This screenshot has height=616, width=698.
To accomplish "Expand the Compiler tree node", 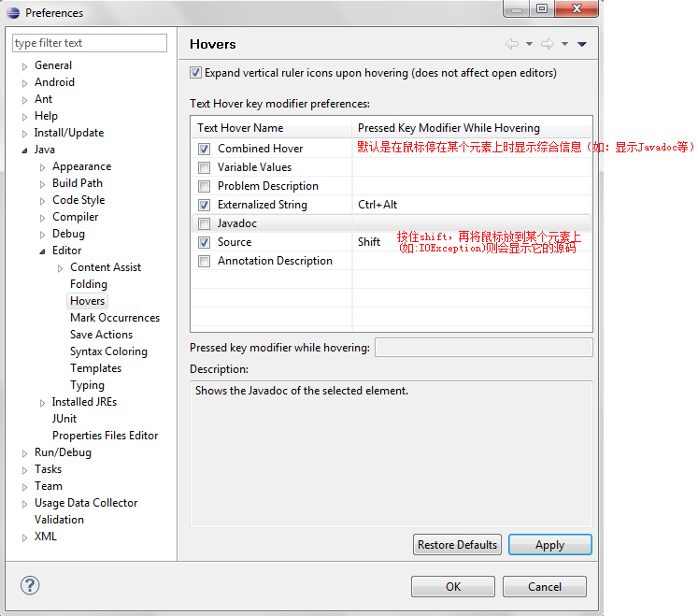I will click(x=42, y=218).
